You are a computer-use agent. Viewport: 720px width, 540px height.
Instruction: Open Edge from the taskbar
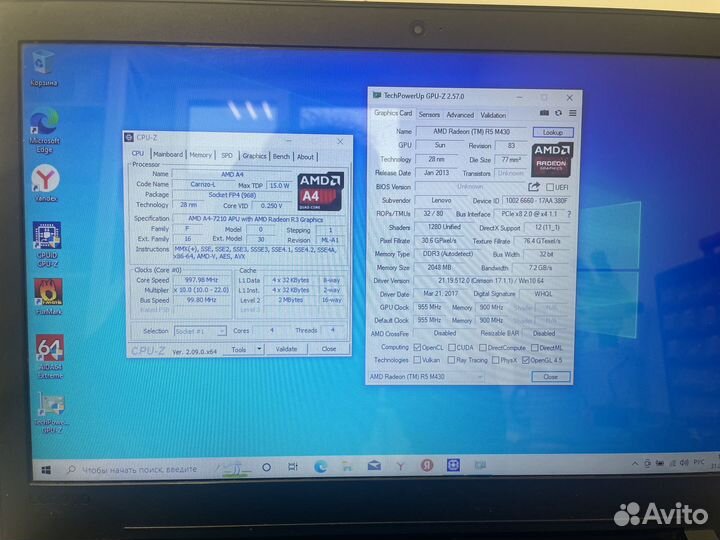click(320, 467)
